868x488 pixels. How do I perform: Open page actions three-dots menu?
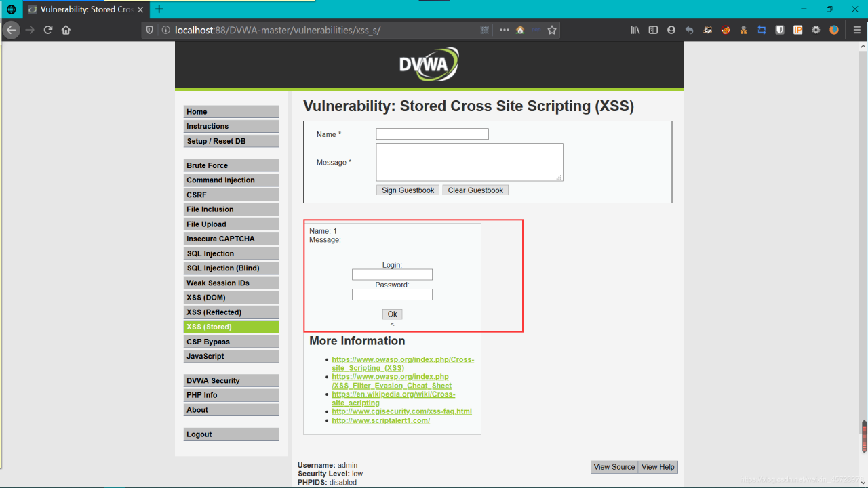coord(504,30)
